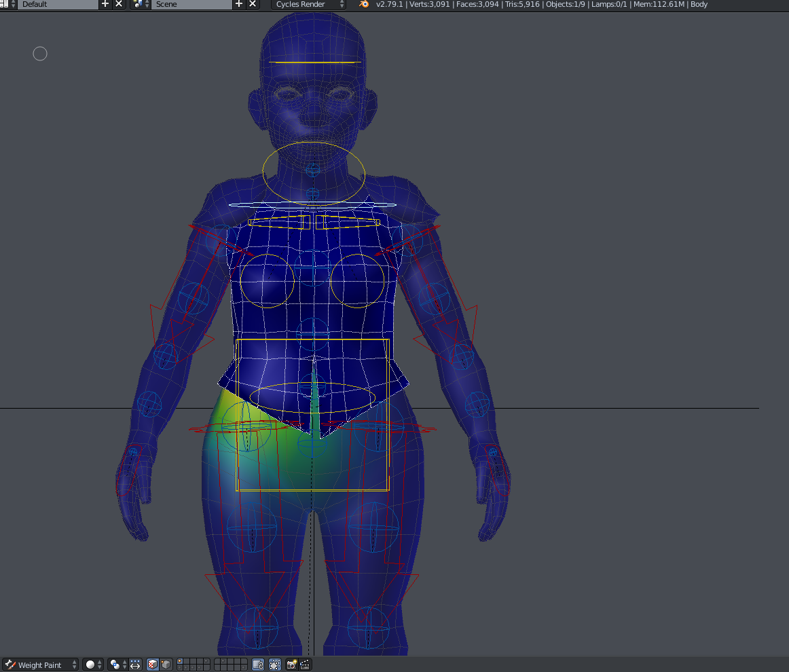Toggle render border selection-box icon

coord(275,665)
